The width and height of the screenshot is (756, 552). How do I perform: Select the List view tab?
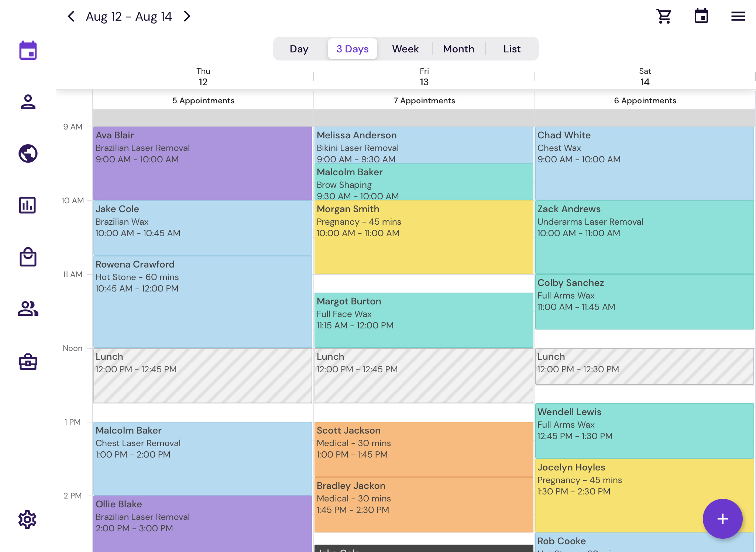(511, 48)
